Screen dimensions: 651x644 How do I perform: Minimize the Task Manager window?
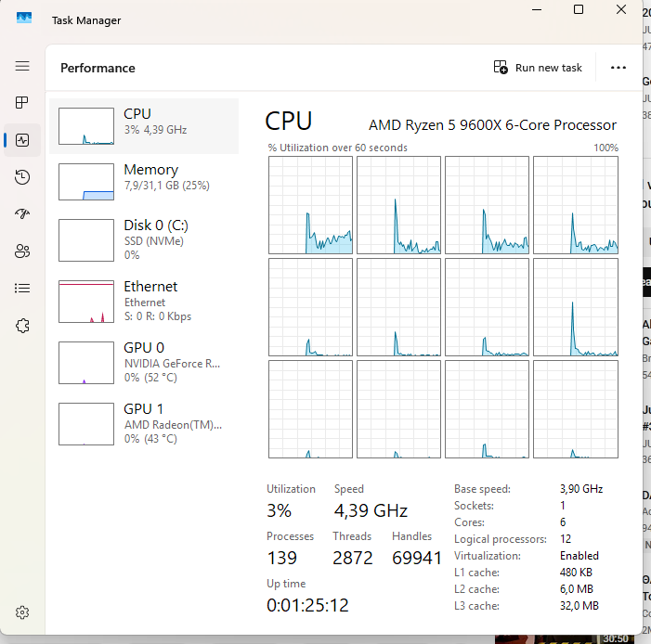pos(537,9)
